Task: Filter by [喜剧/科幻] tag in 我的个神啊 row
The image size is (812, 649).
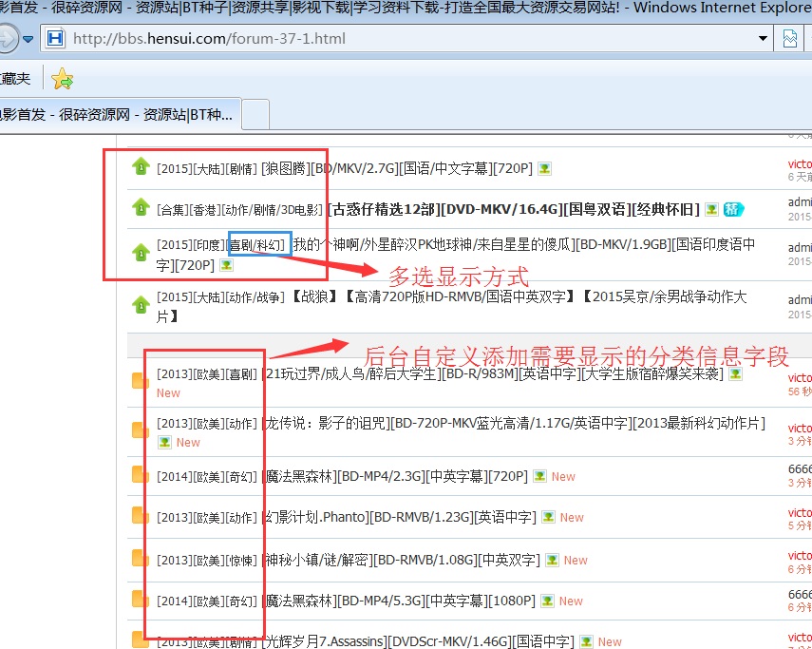Action: coord(257,244)
